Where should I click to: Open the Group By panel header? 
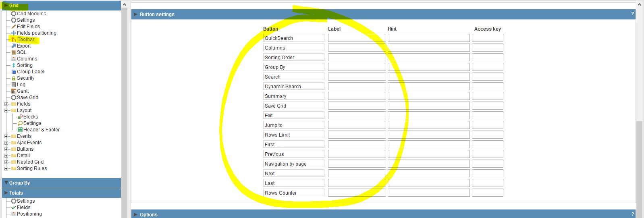click(x=19, y=183)
